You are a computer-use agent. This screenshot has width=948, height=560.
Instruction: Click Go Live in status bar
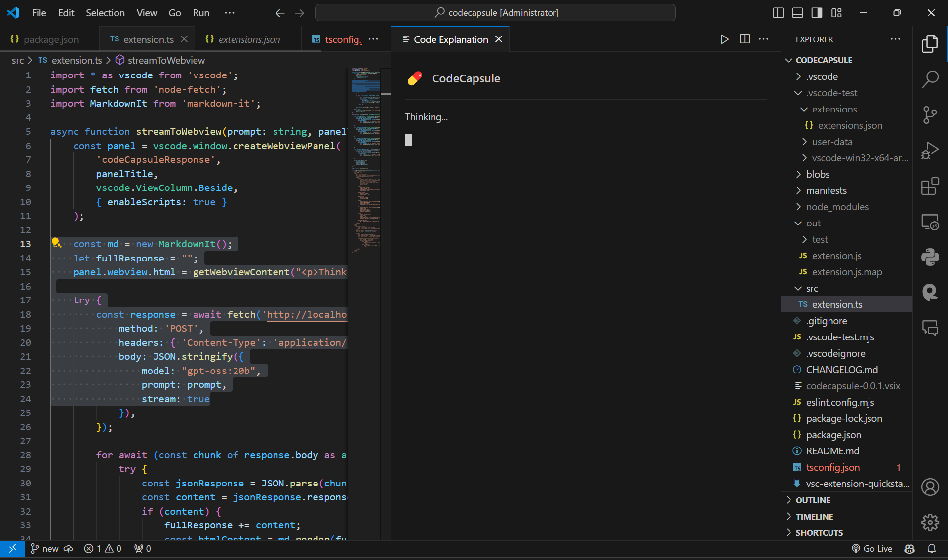click(x=872, y=549)
